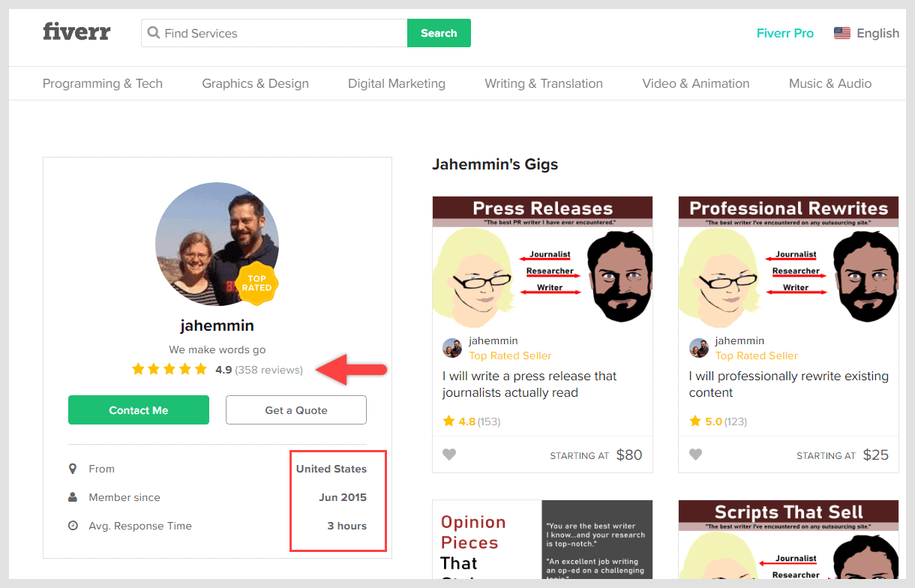Click the jahemmin username in profile card
This screenshot has width=915, height=588.
[217, 325]
